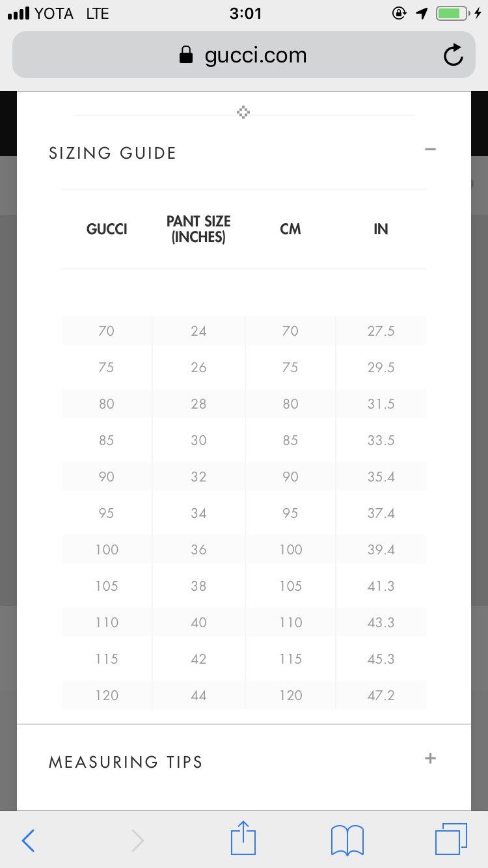This screenshot has width=488, height=868.
Task: Open the bookmarks icon in Safari toolbar
Action: (347, 839)
